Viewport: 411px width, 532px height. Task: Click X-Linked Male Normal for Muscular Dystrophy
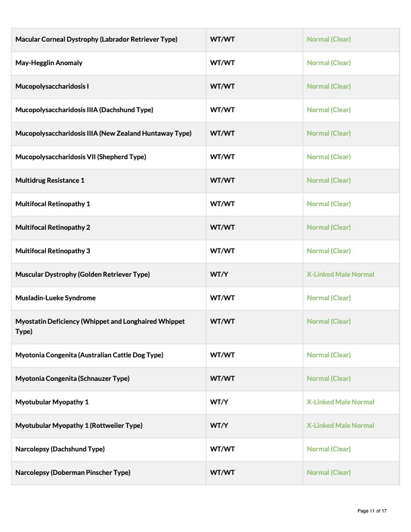coord(340,275)
